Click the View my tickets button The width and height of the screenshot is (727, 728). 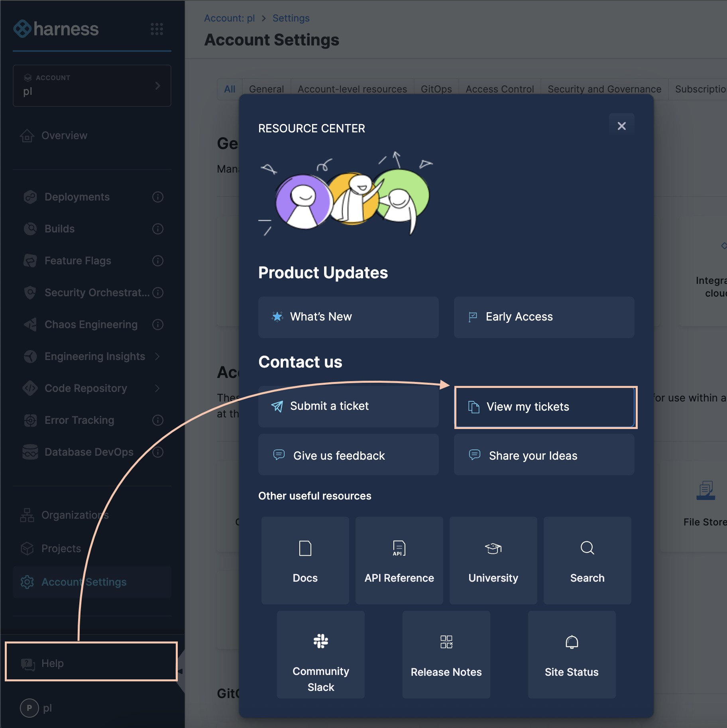pos(545,407)
